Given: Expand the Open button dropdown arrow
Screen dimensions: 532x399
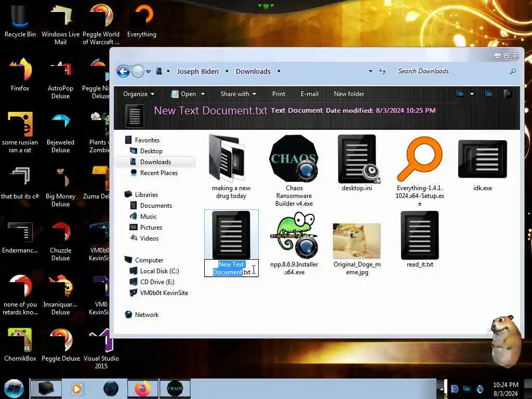Looking at the screenshot, I should (203, 94).
